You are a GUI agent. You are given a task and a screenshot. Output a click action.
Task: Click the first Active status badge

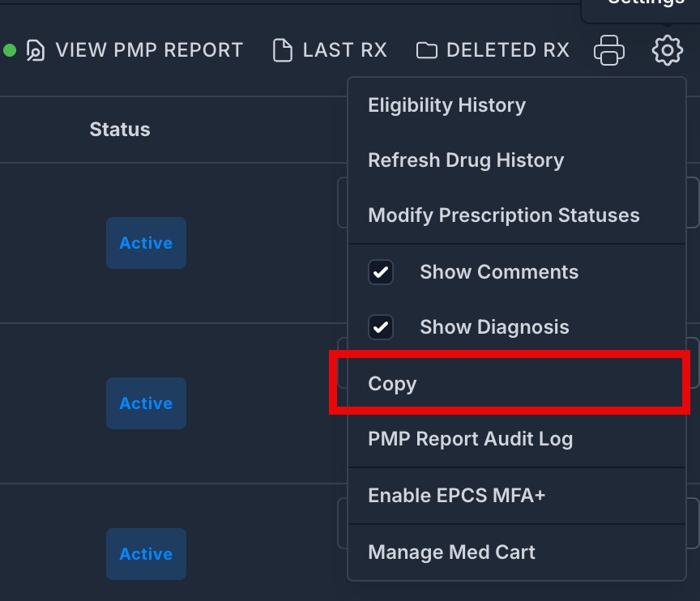coord(146,243)
